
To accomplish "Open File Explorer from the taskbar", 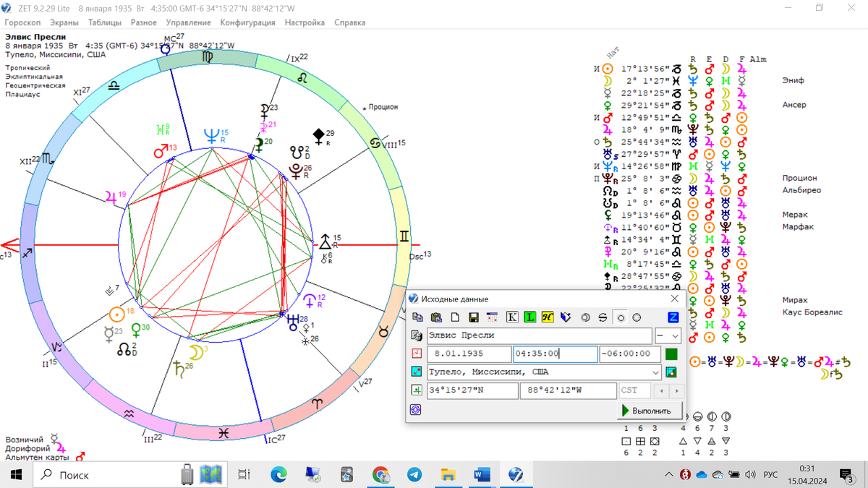I will coord(448,474).
